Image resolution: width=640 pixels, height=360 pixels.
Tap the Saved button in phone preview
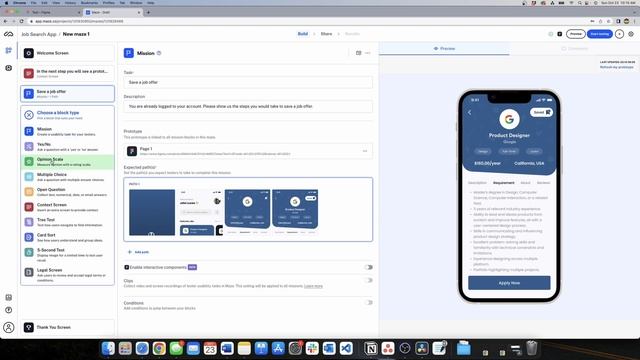541,112
